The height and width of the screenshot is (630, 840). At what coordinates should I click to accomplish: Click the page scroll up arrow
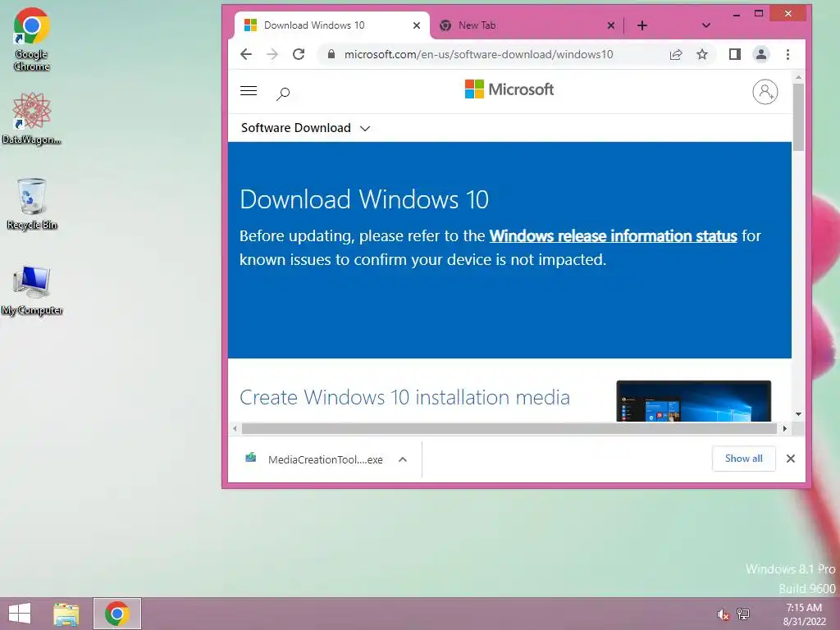798,78
